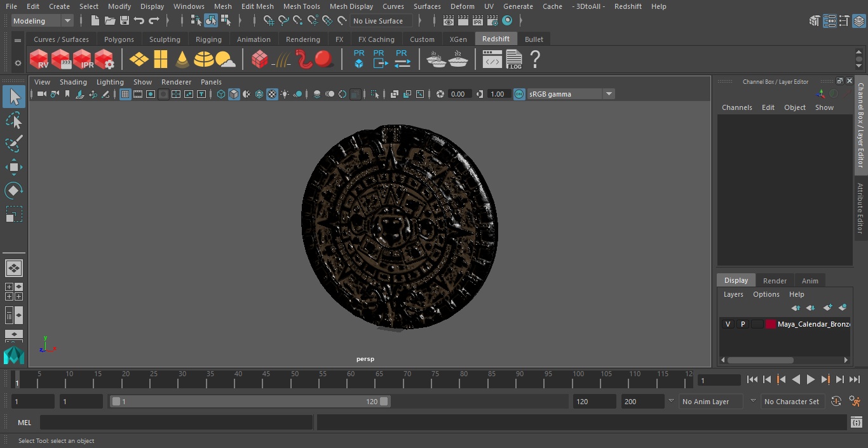The image size is (868, 448).
Task: Click the MEL command input field
Action: click(176, 423)
